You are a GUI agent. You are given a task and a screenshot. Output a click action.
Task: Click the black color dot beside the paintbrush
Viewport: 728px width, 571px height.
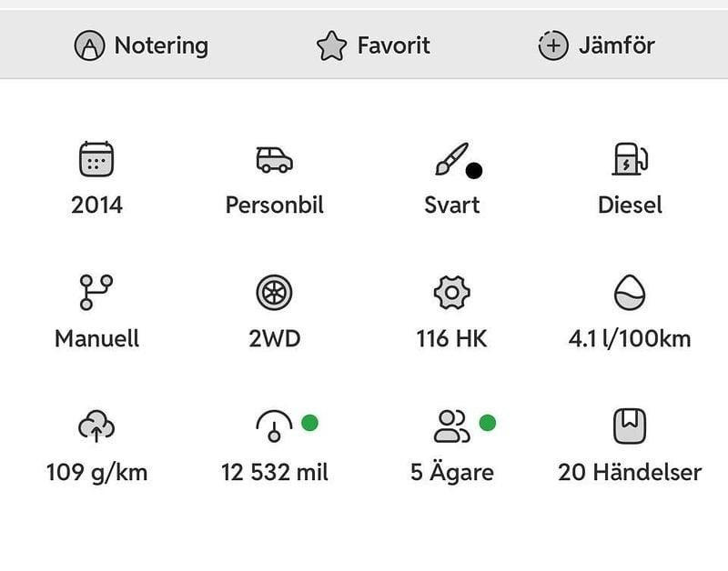pyautogui.click(x=475, y=171)
